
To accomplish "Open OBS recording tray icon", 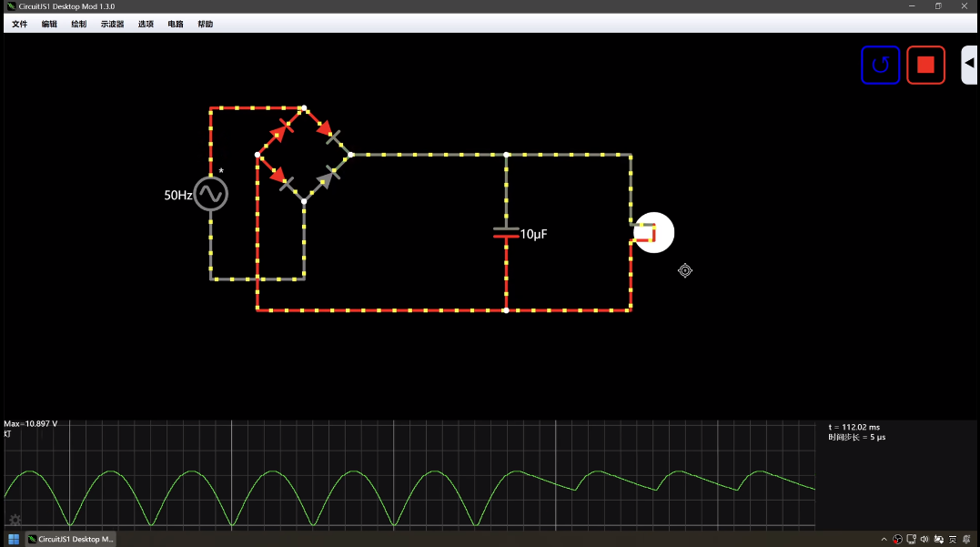I will 897,540.
